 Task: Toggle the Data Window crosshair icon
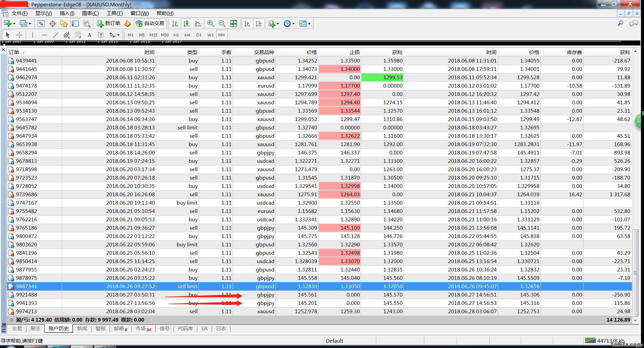(x=52, y=23)
